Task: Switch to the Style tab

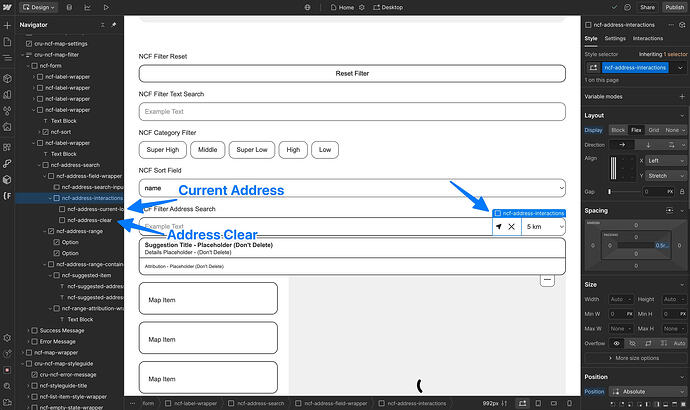Action: pyautogui.click(x=591, y=39)
